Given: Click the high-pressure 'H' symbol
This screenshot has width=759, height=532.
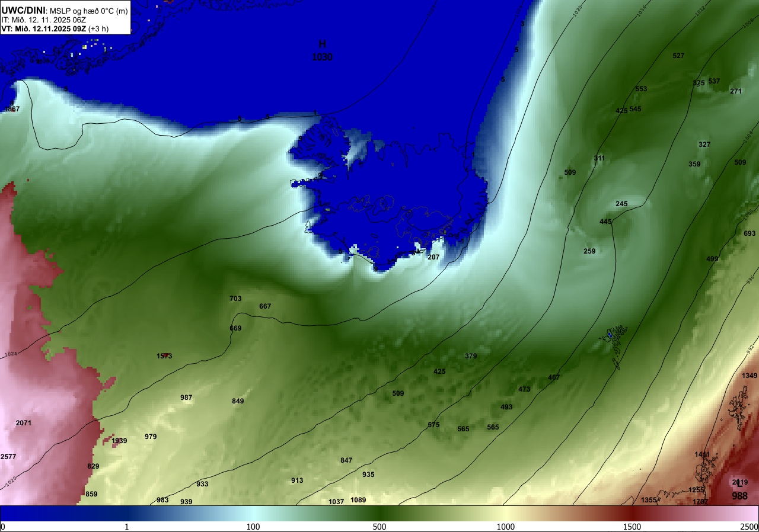Looking at the screenshot, I should (x=322, y=44).
